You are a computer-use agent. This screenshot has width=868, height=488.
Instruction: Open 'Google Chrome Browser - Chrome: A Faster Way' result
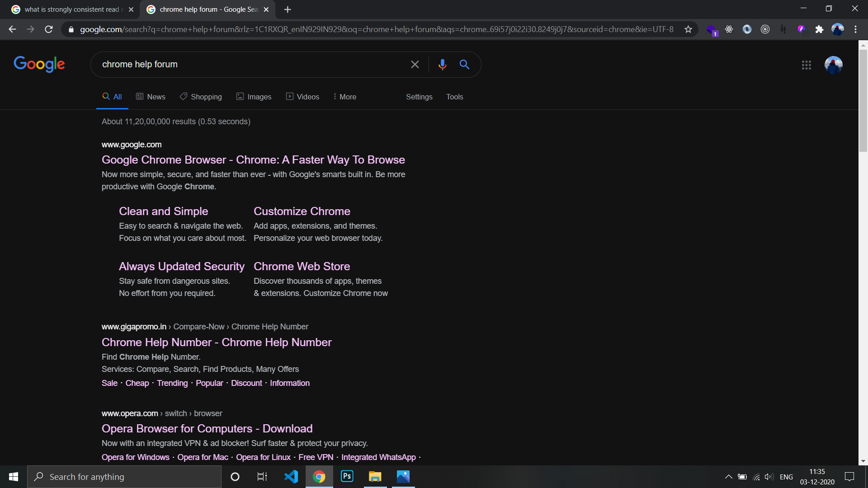point(253,160)
